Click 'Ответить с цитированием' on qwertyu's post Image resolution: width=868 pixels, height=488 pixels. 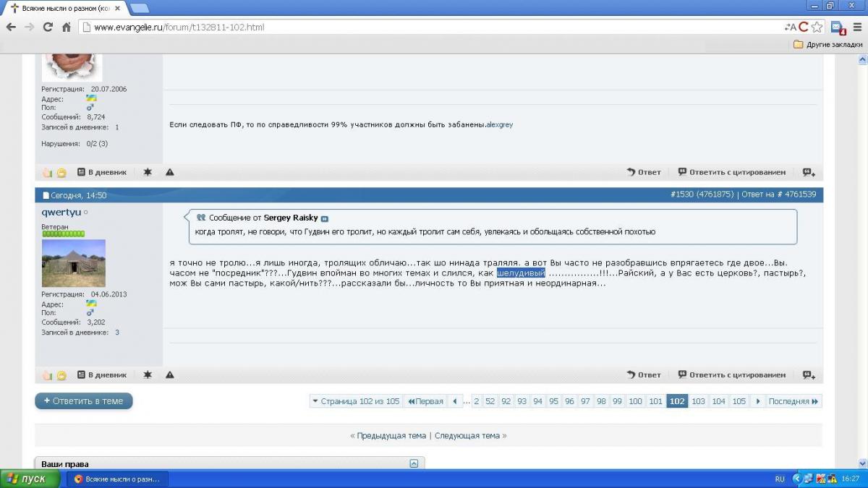point(731,375)
